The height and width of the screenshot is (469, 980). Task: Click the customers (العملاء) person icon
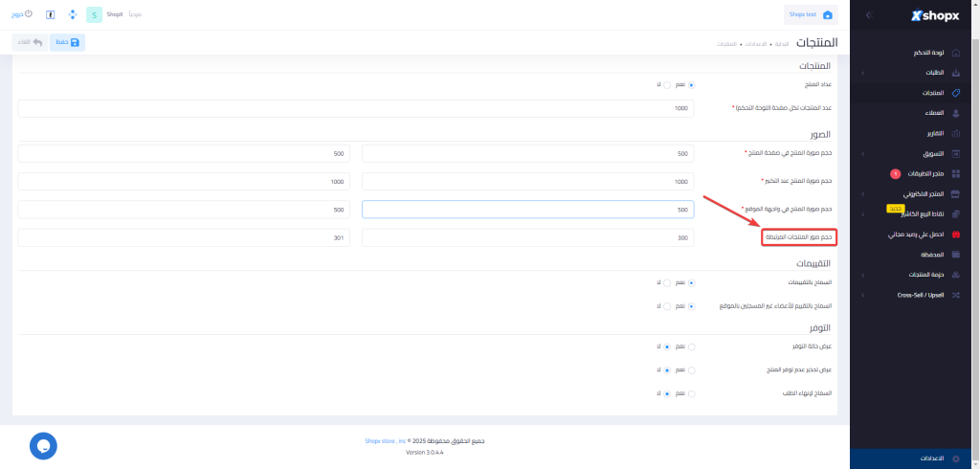955,113
